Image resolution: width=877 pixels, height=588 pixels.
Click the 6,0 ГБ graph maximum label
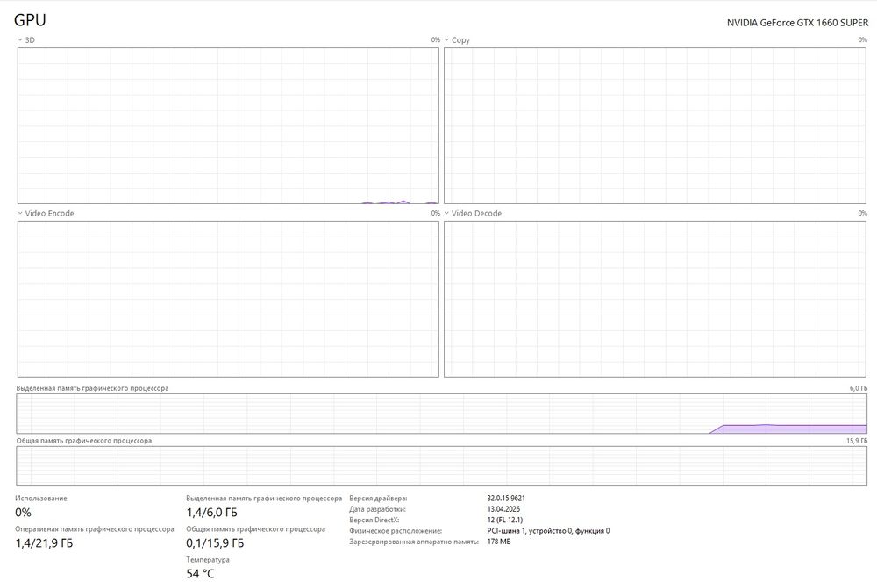coord(859,388)
